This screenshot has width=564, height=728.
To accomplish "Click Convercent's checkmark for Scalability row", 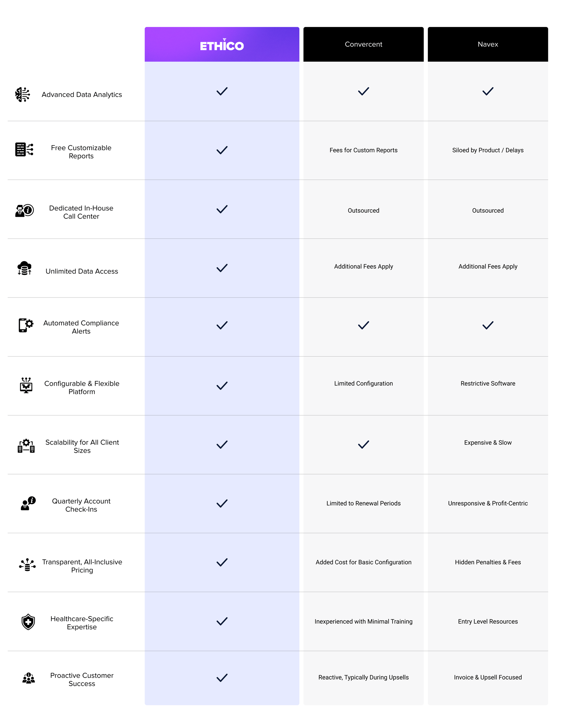I will [363, 445].
